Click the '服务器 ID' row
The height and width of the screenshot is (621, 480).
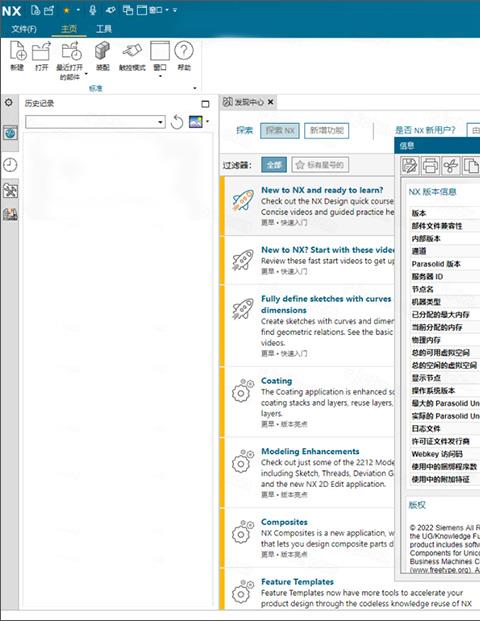[445, 276]
